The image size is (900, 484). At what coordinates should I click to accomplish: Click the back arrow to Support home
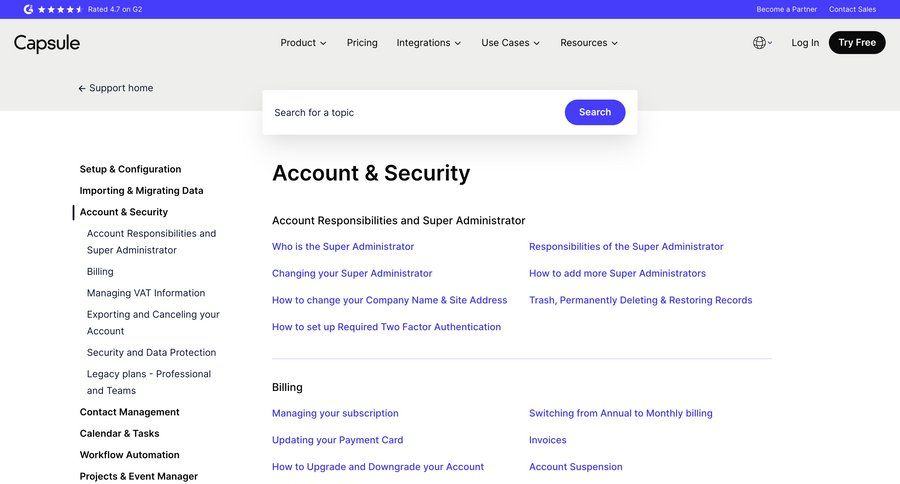point(82,88)
